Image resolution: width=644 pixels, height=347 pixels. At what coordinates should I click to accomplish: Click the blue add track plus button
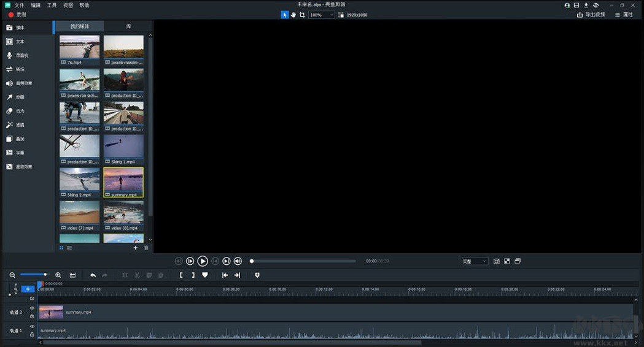pyautogui.click(x=28, y=289)
